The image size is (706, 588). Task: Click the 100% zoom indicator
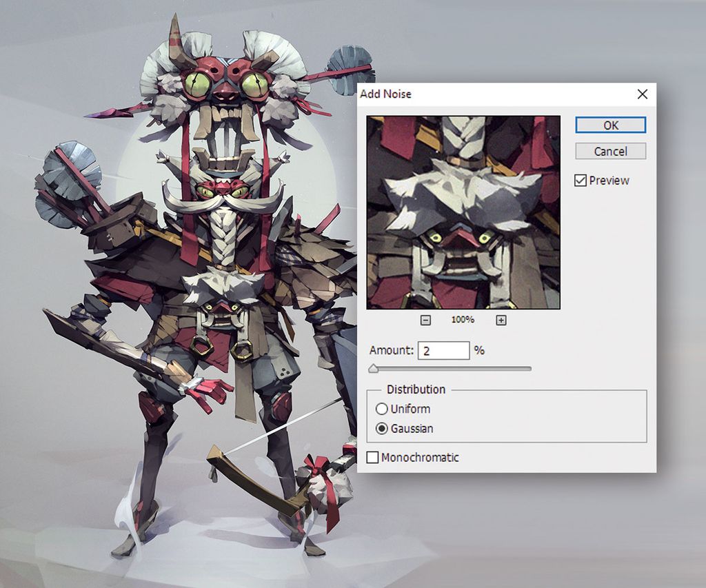pyautogui.click(x=463, y=320)
